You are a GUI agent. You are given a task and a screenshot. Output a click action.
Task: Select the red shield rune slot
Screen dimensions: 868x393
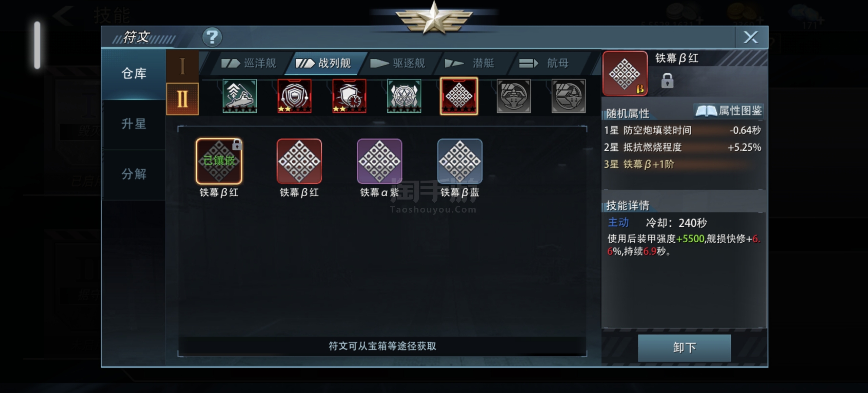point(294,96)
